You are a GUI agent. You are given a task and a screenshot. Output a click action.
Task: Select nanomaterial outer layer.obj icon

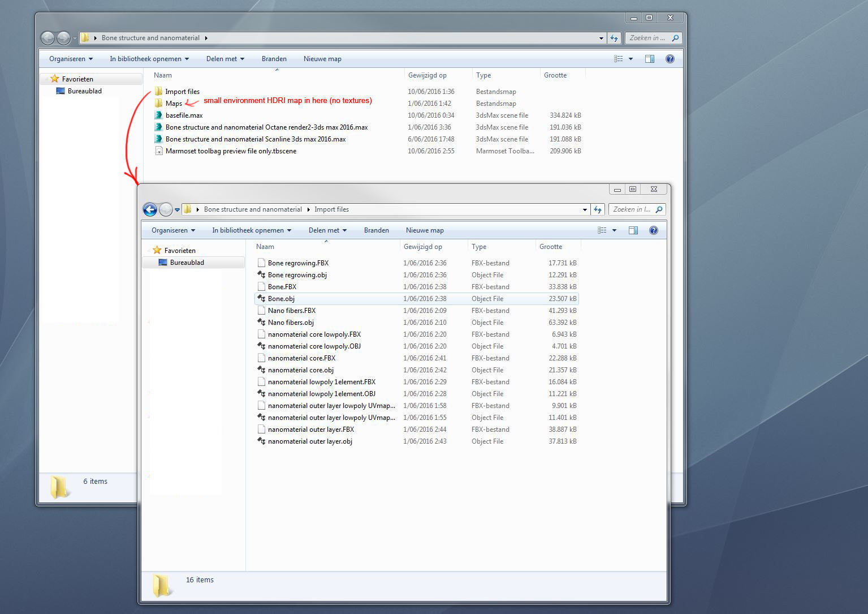261,441
